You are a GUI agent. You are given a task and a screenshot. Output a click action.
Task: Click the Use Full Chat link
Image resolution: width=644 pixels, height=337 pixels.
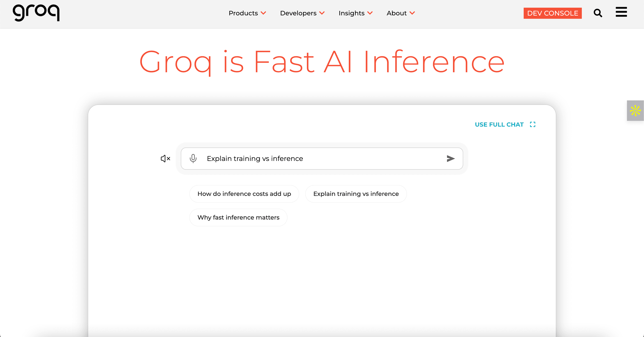499,125
